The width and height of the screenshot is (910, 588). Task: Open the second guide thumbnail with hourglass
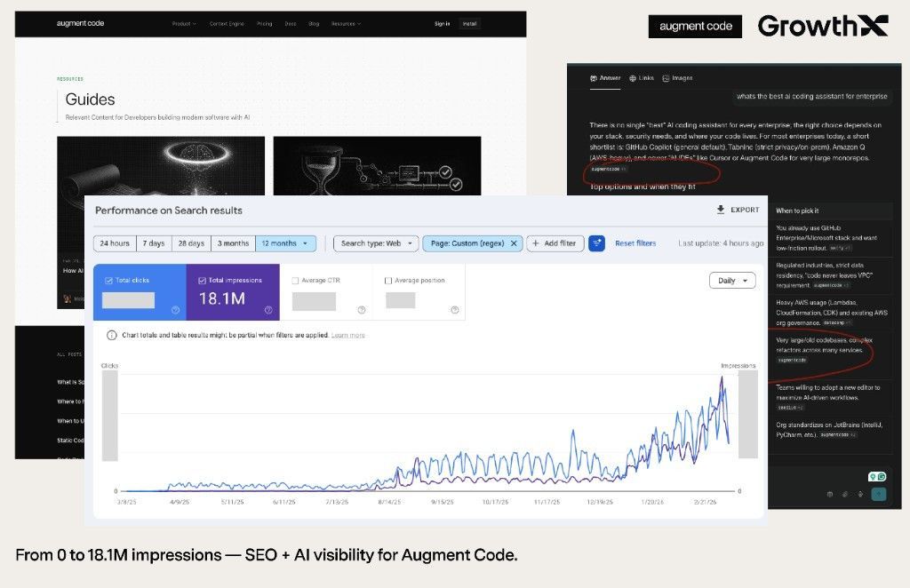[377, 166]
